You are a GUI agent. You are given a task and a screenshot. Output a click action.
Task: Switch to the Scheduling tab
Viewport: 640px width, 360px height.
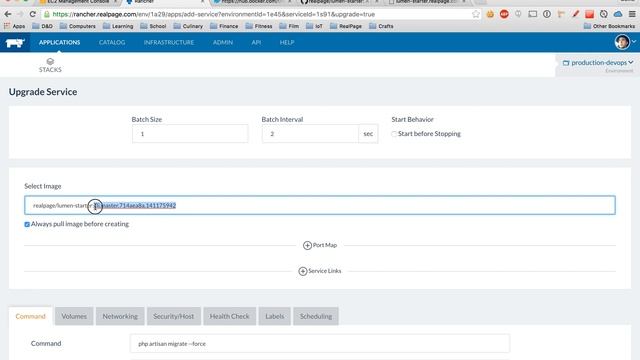(x=316, y=316)
